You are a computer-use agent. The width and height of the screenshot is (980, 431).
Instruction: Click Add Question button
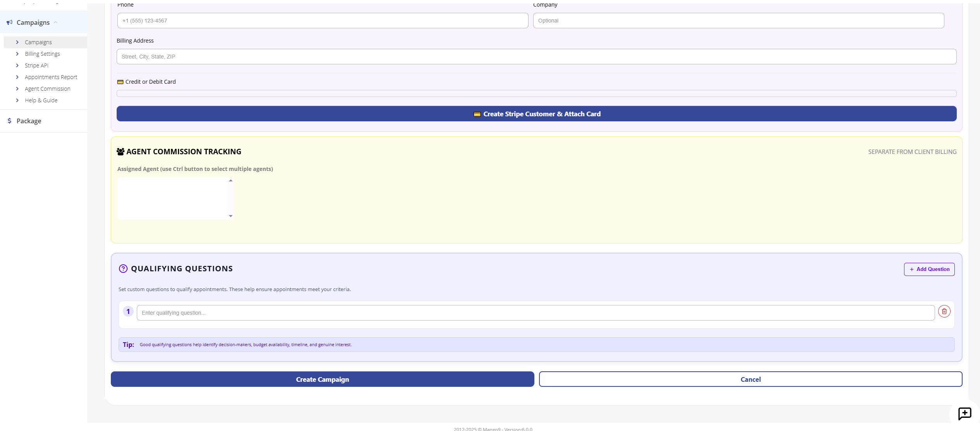pos(929,269)
